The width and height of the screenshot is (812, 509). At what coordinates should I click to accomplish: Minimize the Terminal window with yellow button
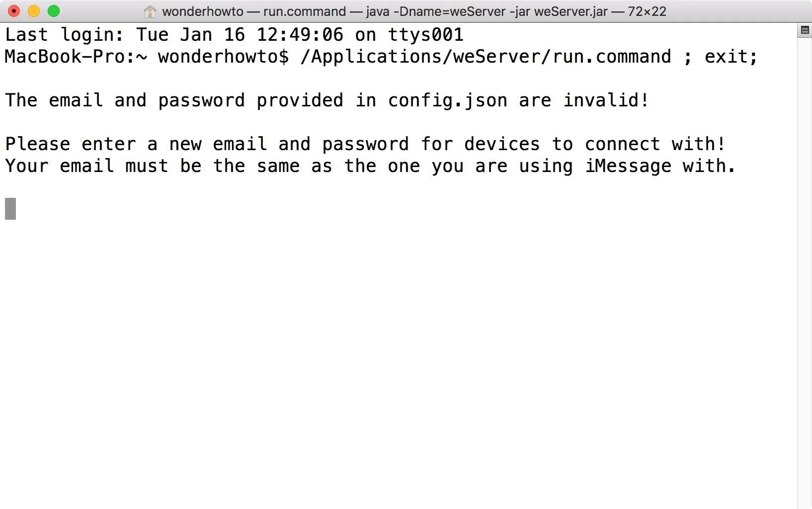pos(34,11)
